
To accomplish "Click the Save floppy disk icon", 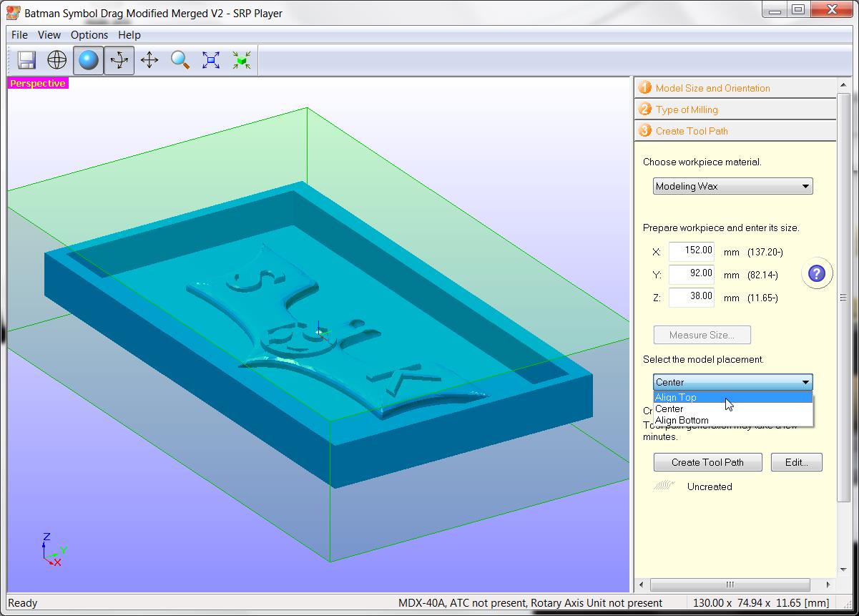I will pyautogui.click(x=27, y=60).
